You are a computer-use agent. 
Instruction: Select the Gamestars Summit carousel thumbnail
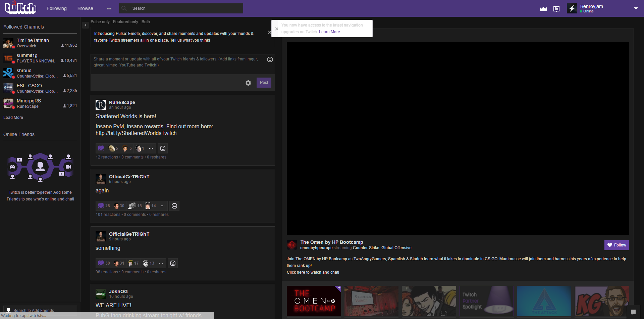pyautogui.click(x=371, y=301)
